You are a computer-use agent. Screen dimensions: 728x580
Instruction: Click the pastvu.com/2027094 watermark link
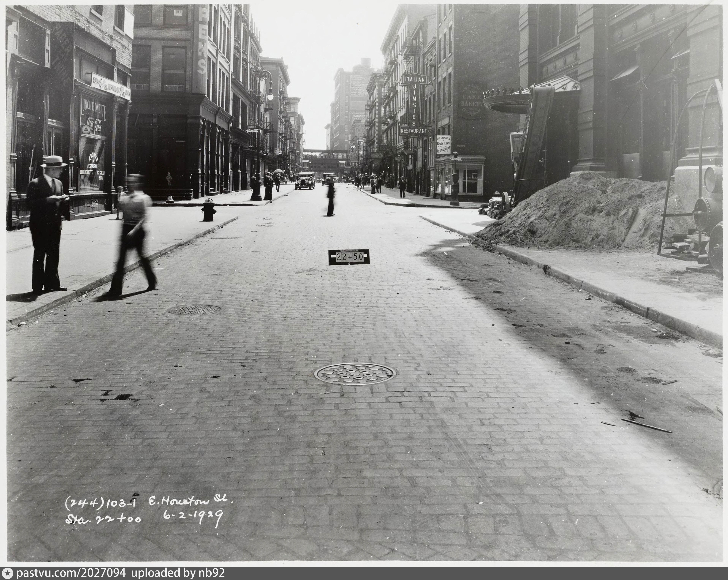point(71,573)
